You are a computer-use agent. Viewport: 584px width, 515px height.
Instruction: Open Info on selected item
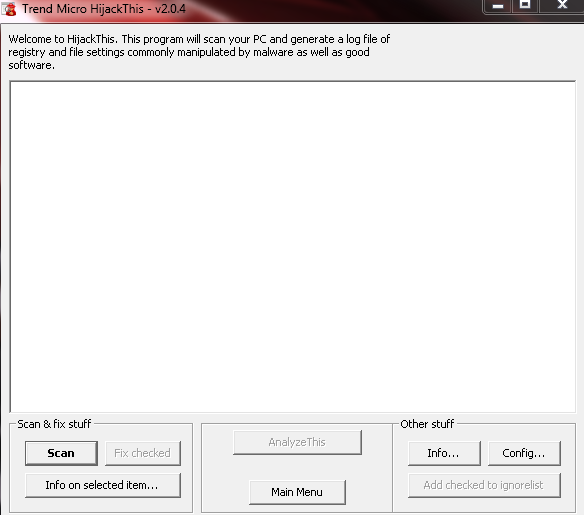tap(103, 485)
